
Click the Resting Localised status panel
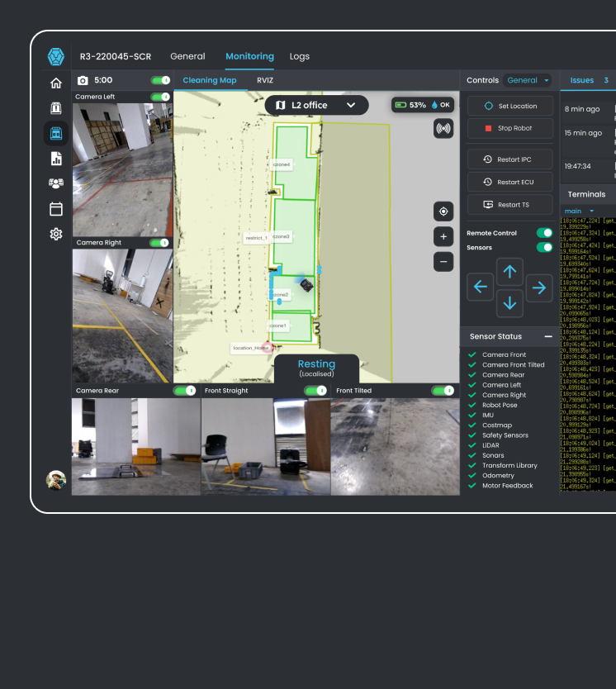(x=316, y=368)
